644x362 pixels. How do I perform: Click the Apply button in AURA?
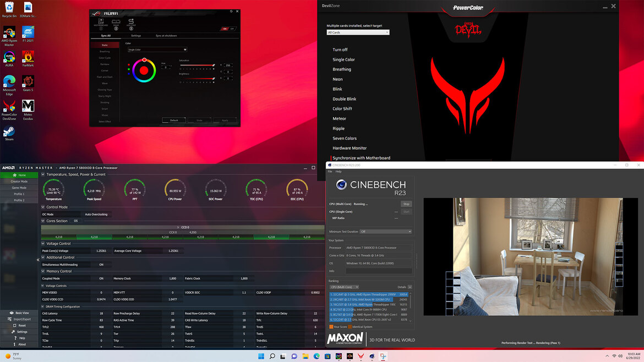tap(225, 120)
